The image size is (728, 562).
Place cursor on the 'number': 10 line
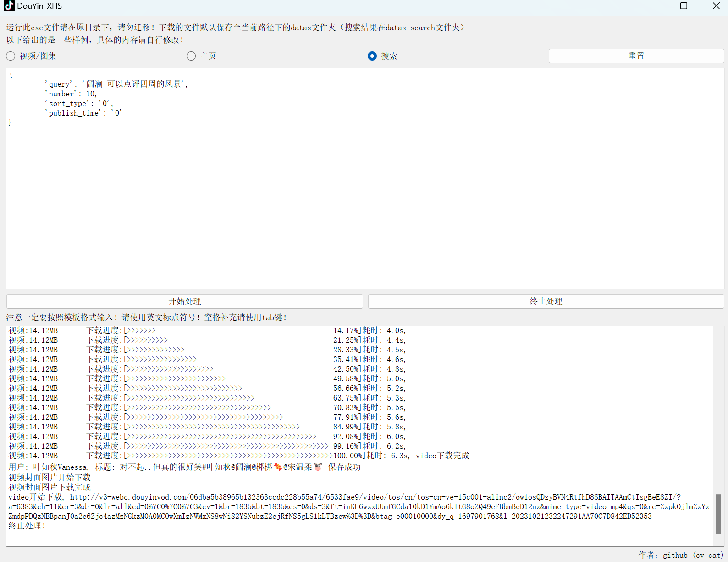[x=71, y=94]
